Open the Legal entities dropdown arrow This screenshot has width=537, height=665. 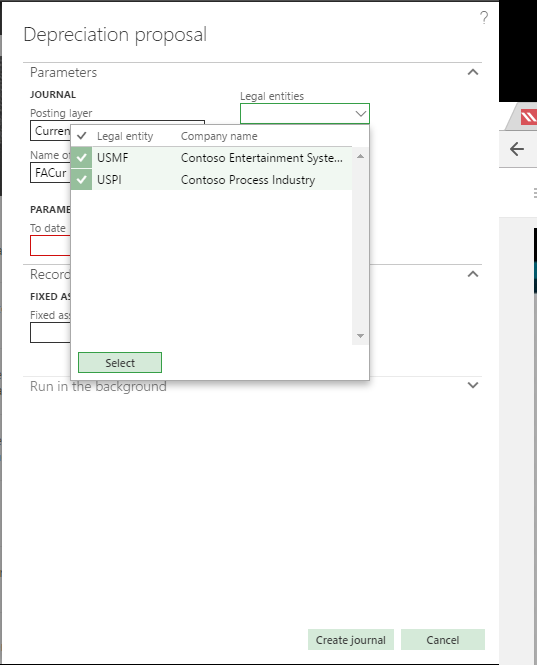pos(361,114)
